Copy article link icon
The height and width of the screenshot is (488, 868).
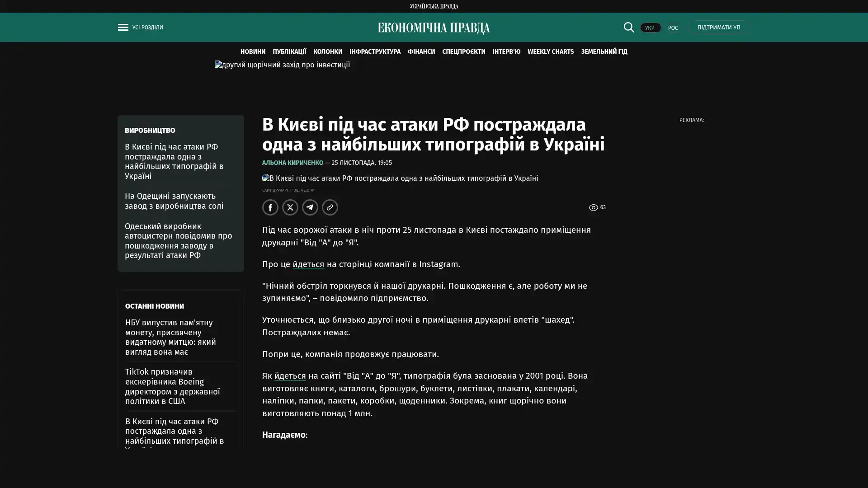[x=330, y=207]
